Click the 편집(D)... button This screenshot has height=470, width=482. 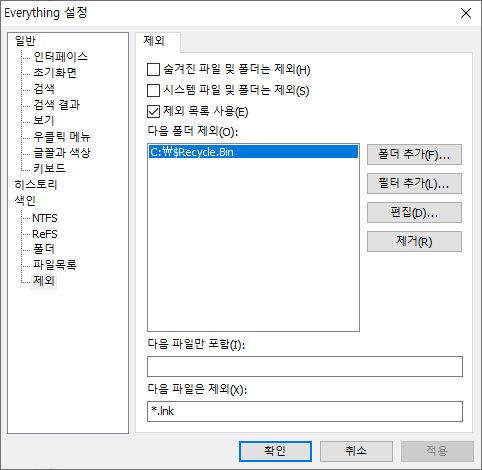click(x=414, y=212)
